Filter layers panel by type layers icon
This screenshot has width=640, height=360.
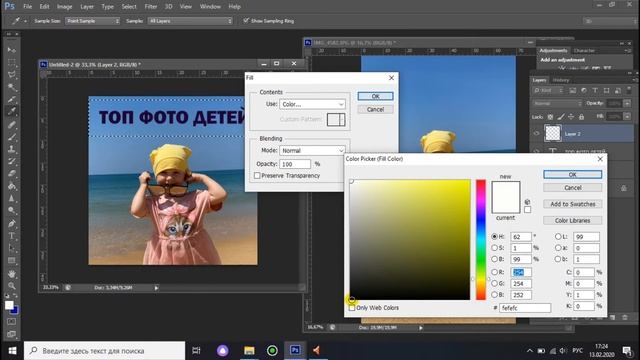(x=595, y=90)
